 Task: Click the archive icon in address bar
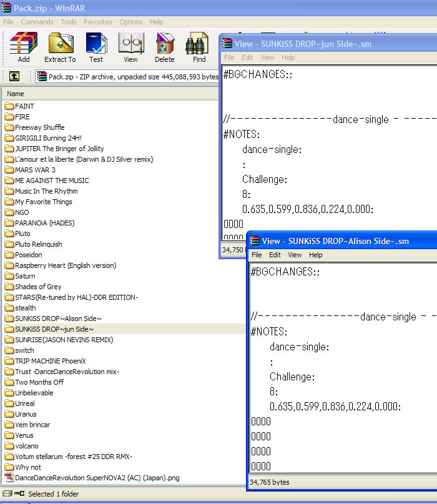tap(41, 76)
